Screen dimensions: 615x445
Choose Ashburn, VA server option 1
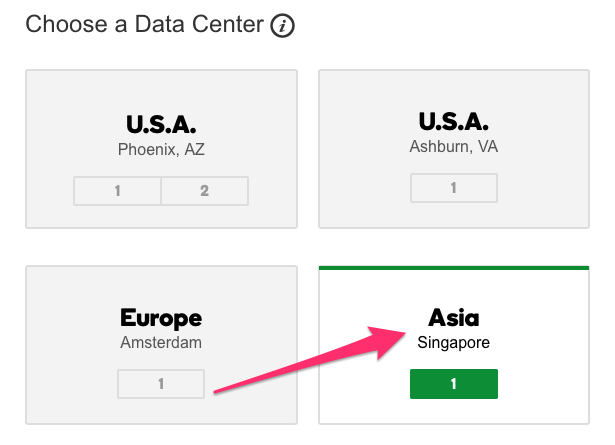click(454, 188)
